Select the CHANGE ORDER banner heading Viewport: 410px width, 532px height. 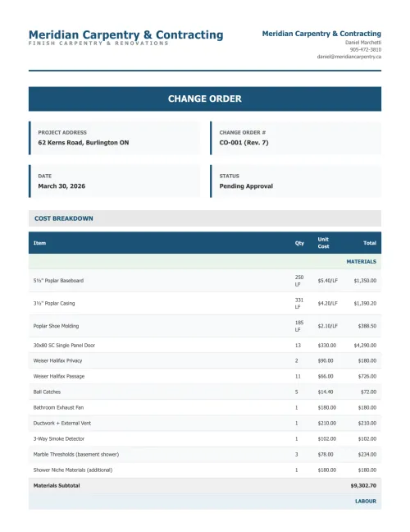pyautogui.click(x=205, y=99)
